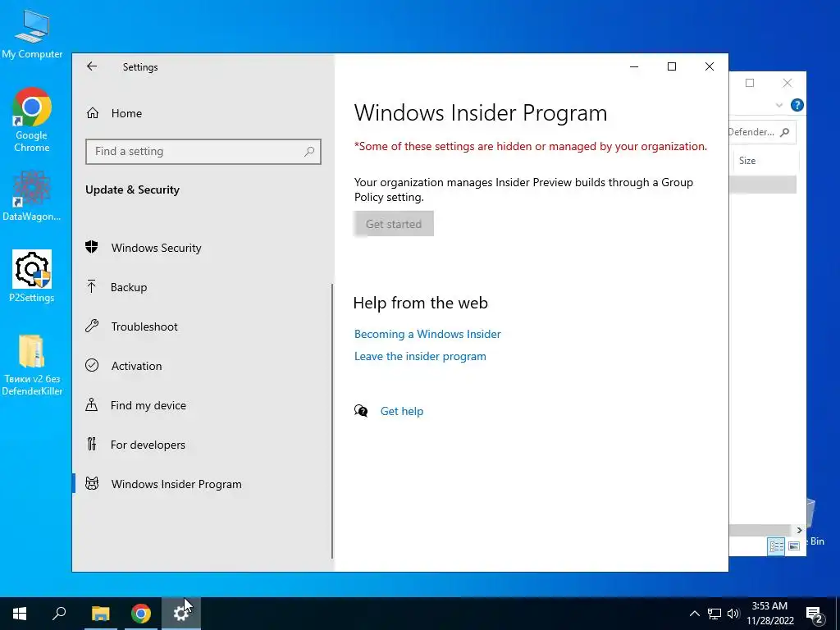This screenshot has width=840, height=630.
Task: Open the P2Settings desktop icon
Action: coord(32,277)
